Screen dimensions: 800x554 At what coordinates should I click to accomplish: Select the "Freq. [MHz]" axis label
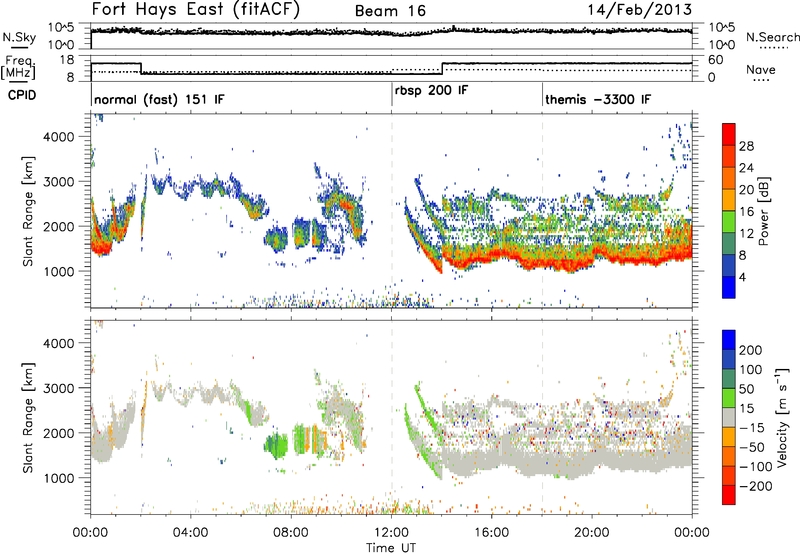tap(18, 68)
